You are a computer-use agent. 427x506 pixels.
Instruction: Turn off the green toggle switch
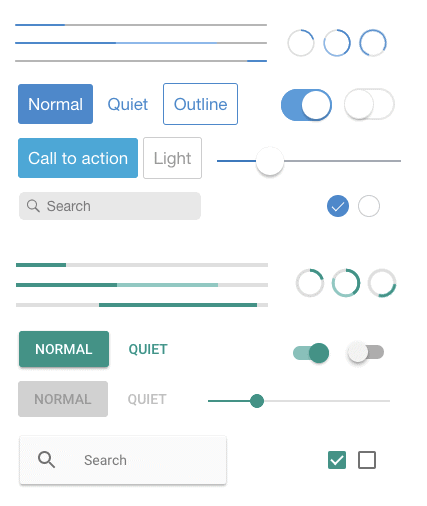tap(311, 353)
